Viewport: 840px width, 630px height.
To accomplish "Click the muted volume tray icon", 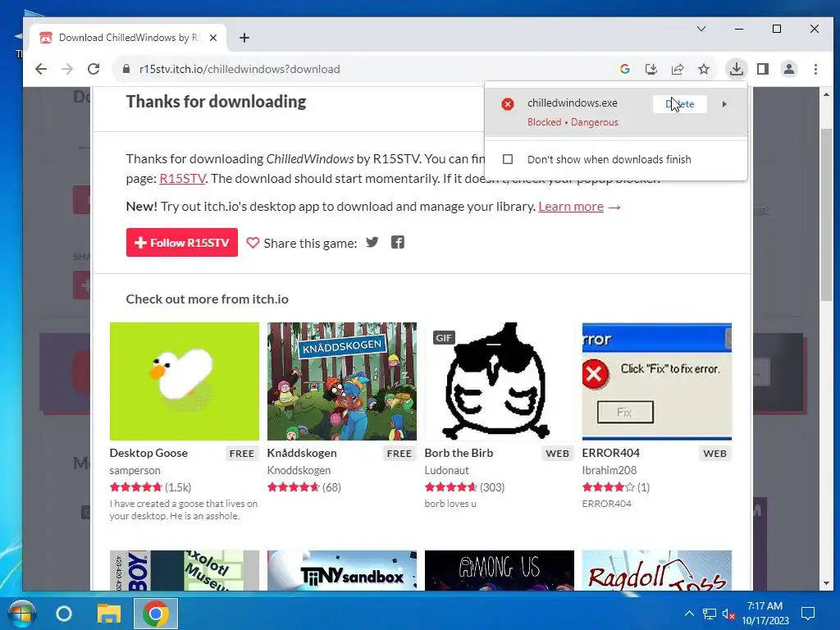I will [728, 614].
